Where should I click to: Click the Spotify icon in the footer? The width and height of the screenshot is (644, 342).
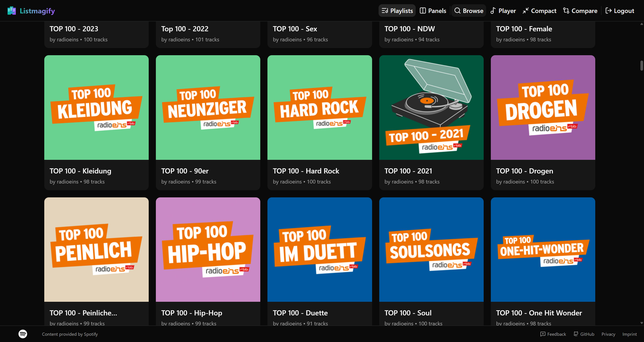(x=22, y=334)
